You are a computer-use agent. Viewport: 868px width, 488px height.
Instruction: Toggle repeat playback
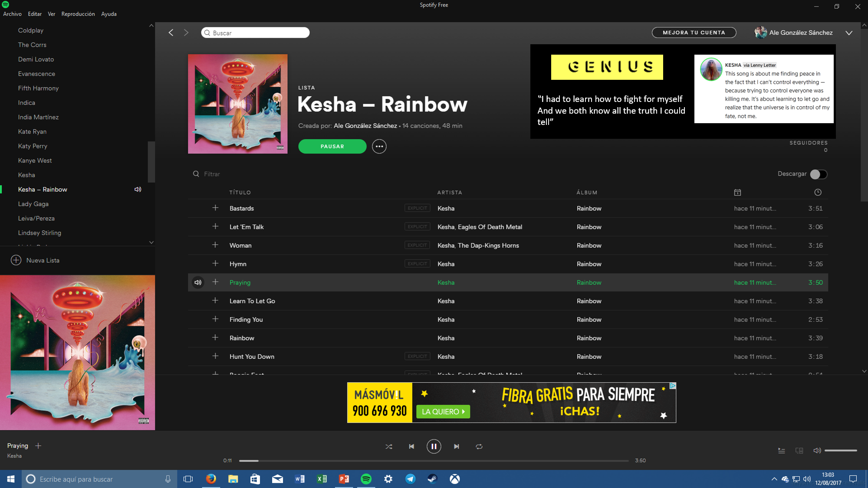point(479,446)
